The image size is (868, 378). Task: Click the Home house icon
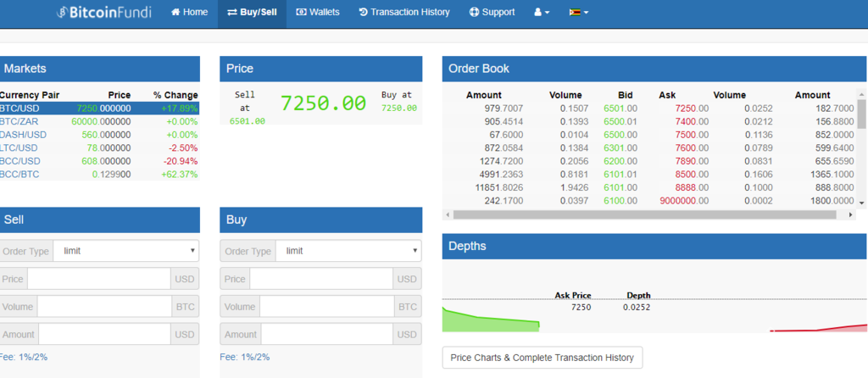(175, 12)
